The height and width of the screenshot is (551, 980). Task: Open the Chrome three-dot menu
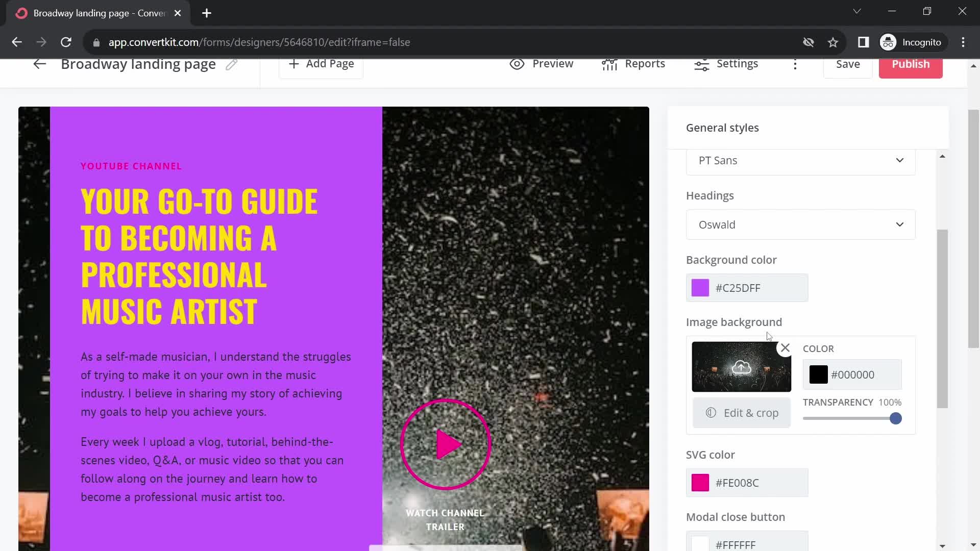(963, 42)
